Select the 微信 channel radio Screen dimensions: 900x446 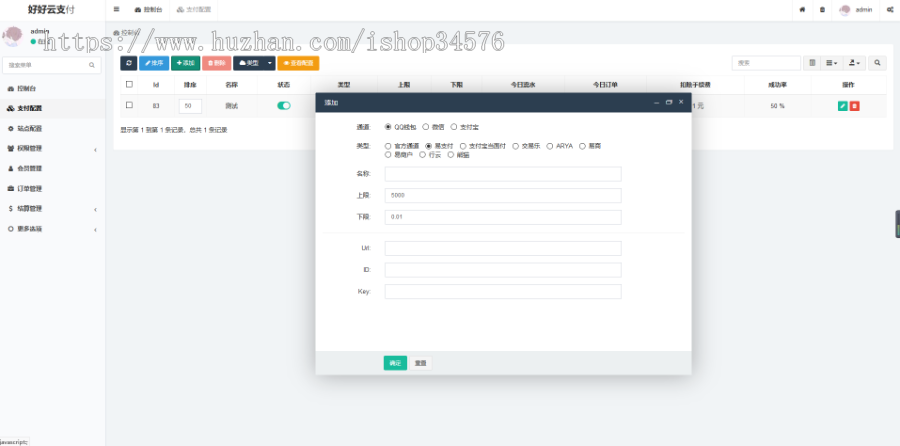point(426,127)
